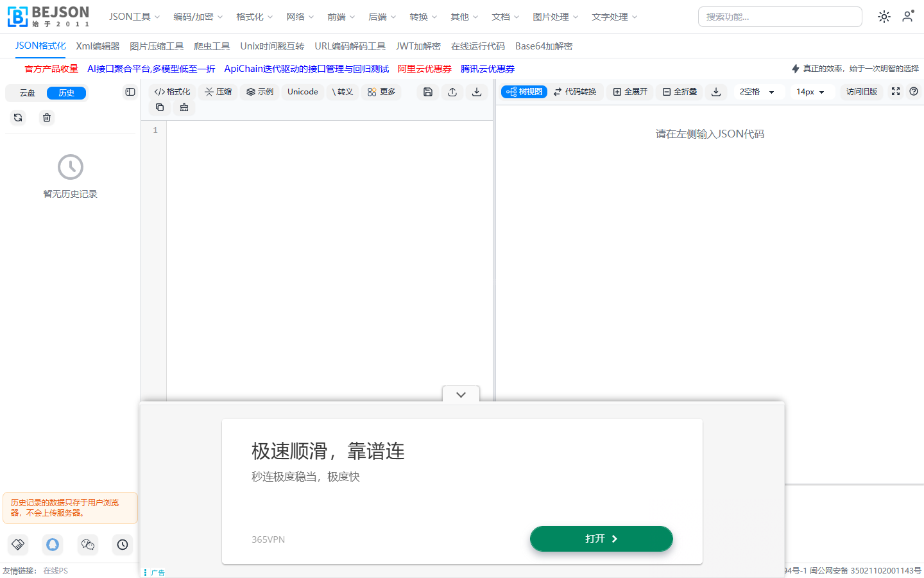Open the 后端 menu
Screen dimensions: 924x578
click(382, 17)
